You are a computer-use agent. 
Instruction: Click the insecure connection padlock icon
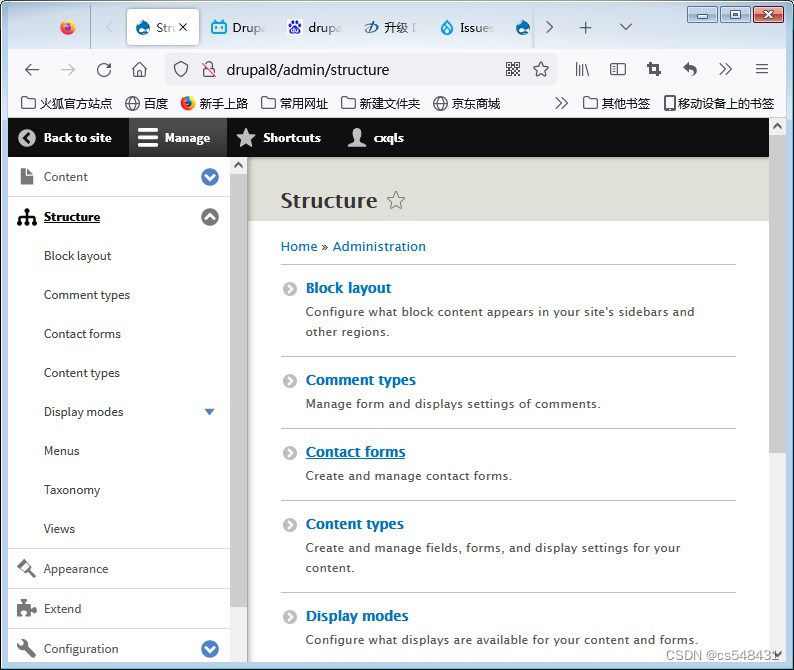click(209, 69)
